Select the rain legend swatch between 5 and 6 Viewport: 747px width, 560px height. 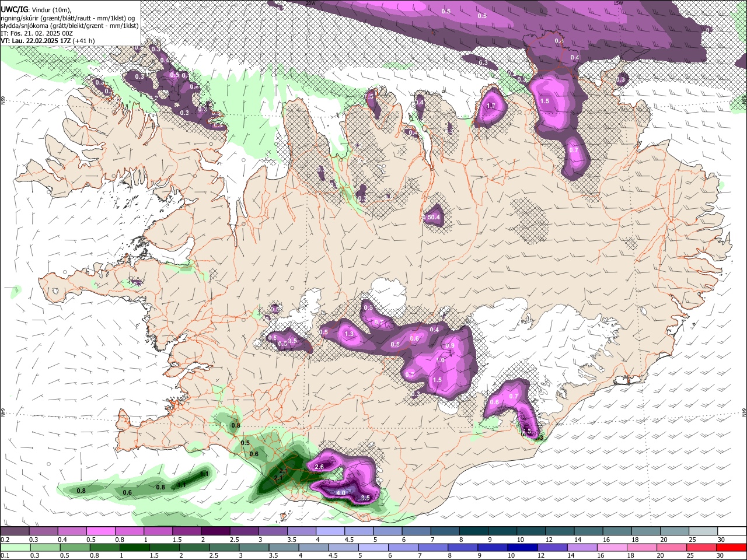point(373,547)
